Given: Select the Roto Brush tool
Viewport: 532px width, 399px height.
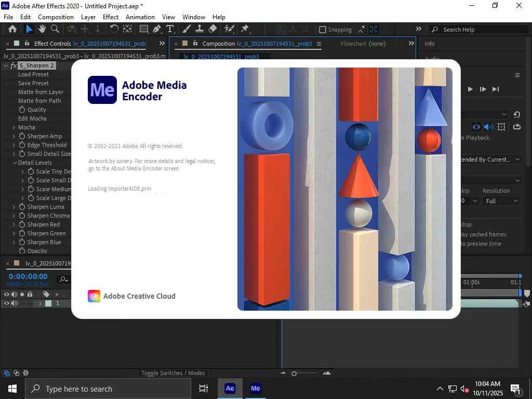Looking at the screenshot, I should [x=229, y=29].
